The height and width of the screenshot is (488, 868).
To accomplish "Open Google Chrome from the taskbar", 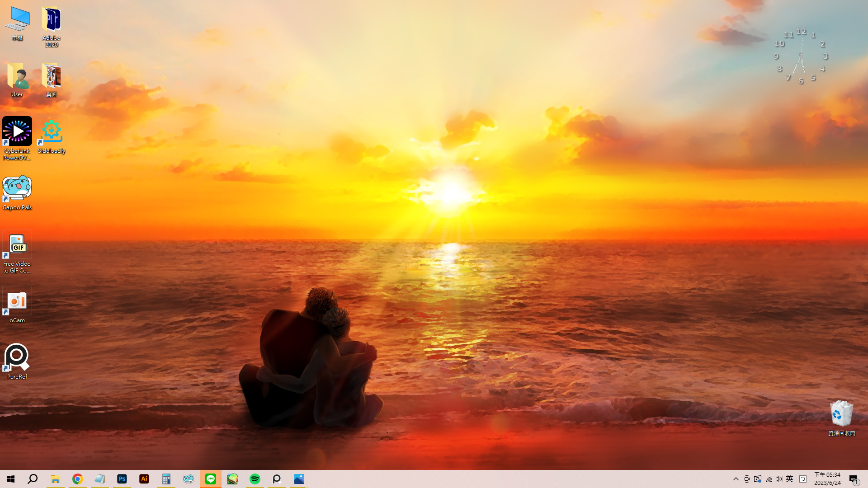I will pos(77,479).
